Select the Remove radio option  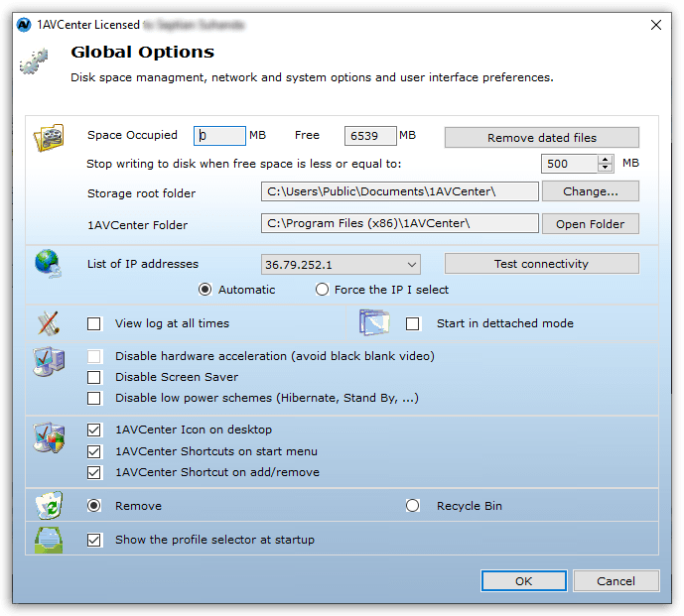93,506
